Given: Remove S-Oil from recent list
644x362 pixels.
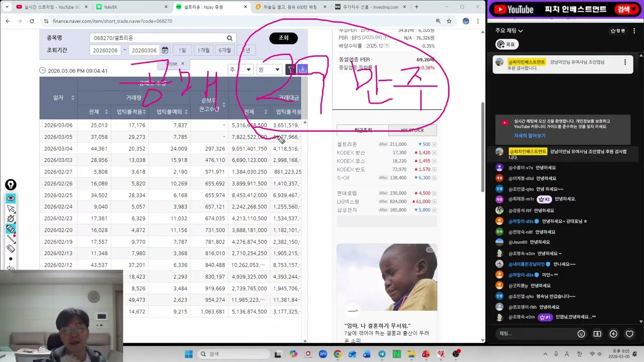Looking at the screenshot, I should [434, 178].
